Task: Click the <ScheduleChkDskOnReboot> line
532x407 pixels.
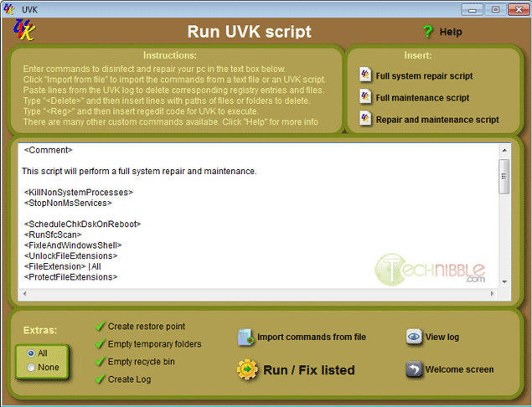Action: point(82,224)
